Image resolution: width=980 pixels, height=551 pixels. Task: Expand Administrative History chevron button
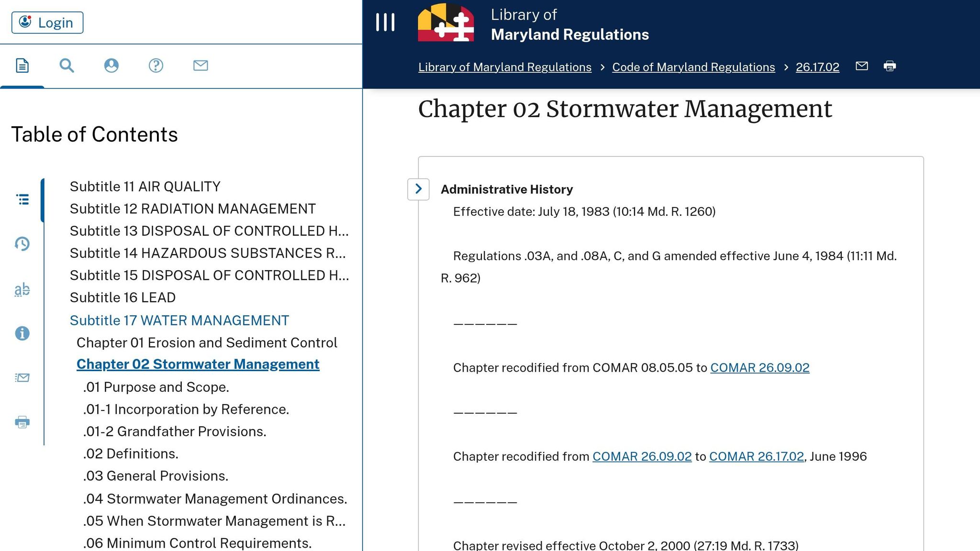418,189
